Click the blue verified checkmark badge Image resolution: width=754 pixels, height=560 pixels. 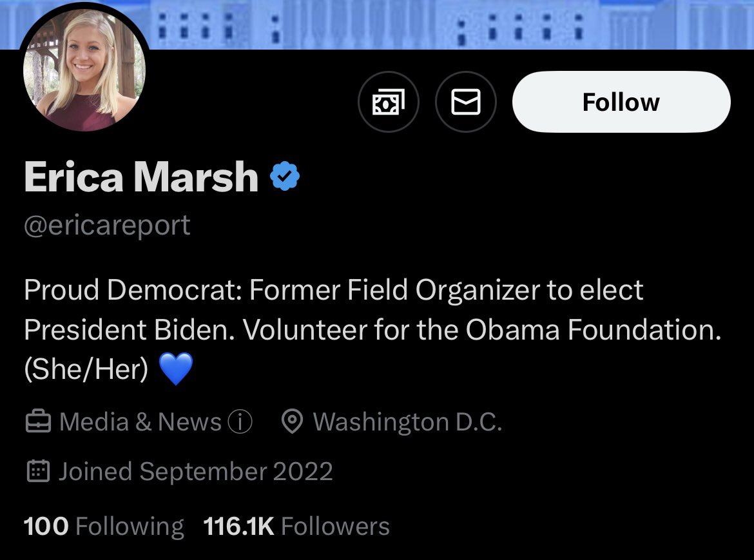click(285, 177)
